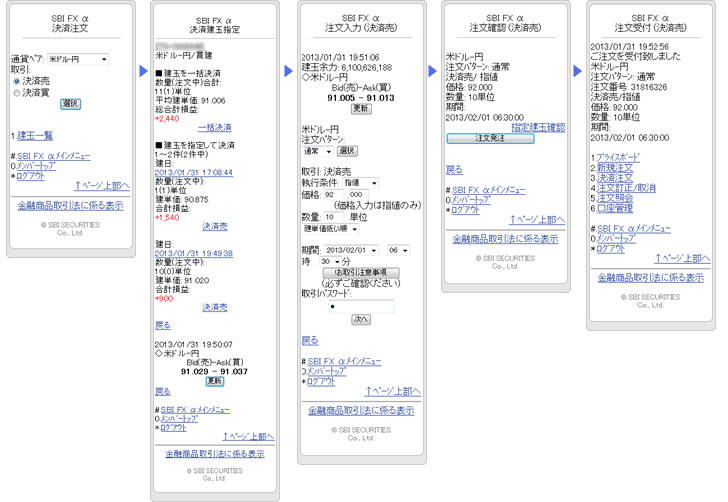The width and height of the screenshot is (728, 502).
Task: Open 金融商品取引法に係る表示 link in order input panel
Action: 361,411
